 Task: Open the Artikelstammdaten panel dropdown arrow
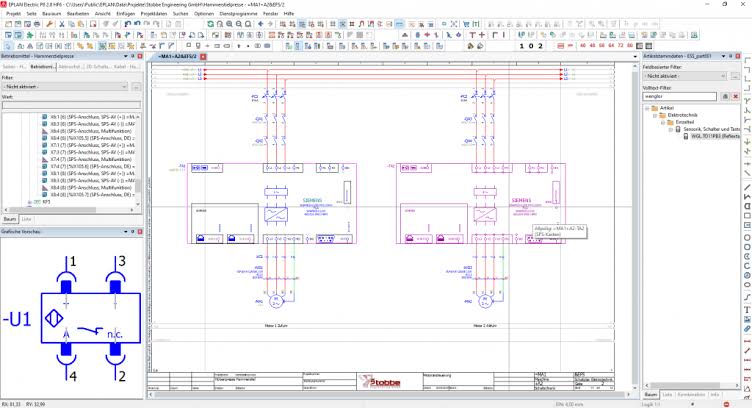[724, 57]
